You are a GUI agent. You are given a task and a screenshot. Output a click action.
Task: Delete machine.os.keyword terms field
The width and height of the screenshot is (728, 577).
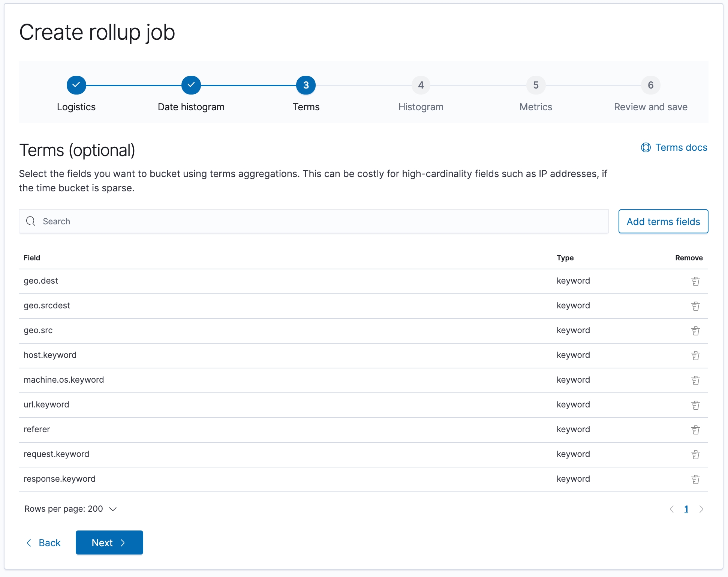[x=695, y=380]
